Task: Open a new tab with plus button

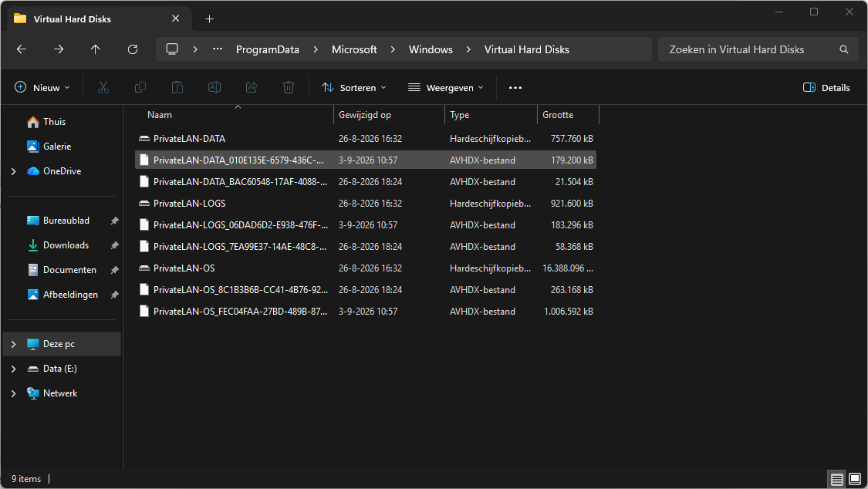Action: pyautogui.click(x=209, y=19)
